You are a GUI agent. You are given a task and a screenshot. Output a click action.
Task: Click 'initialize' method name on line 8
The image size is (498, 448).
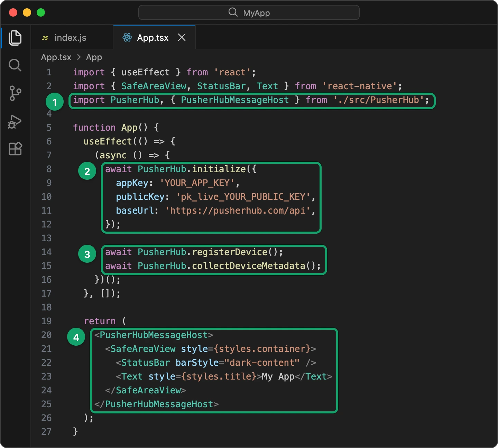(219, 169)
